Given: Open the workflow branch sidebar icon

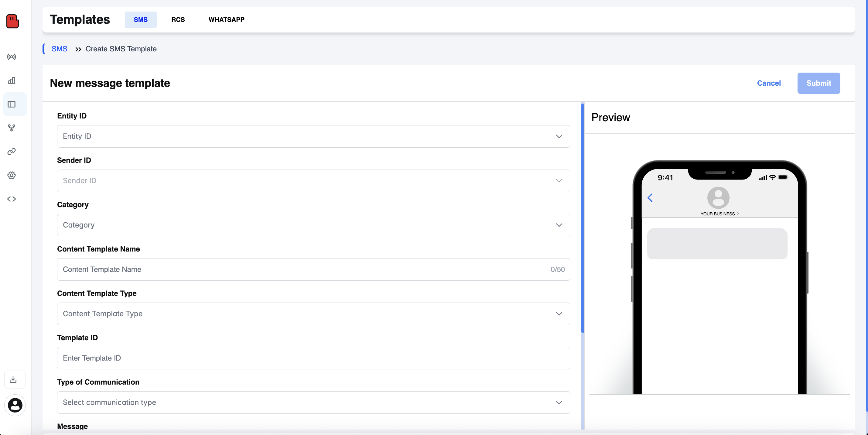Looking at the screenshot, I should pyautogui.click(x=12, y=128).
